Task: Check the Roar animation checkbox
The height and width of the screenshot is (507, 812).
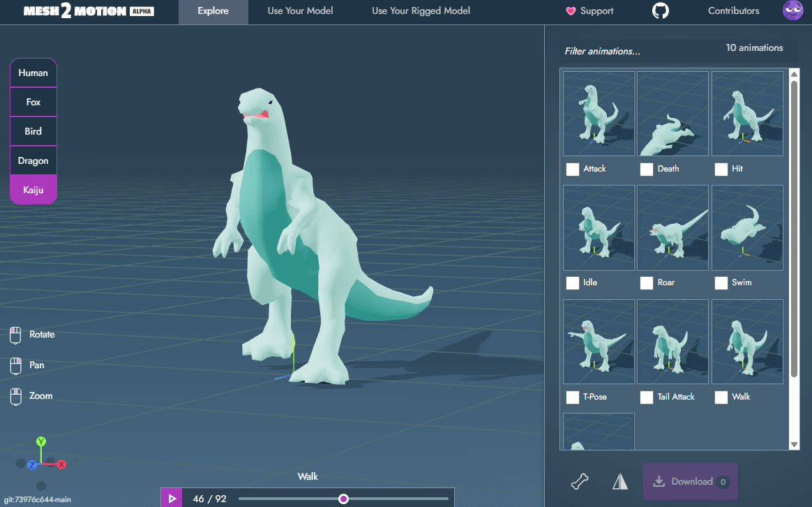Action: (x=646, y=282)
